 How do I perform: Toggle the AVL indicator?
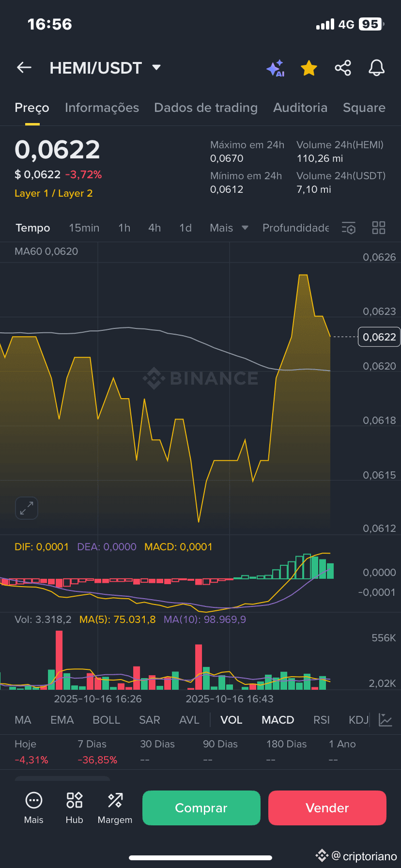[x=189, y=720]
